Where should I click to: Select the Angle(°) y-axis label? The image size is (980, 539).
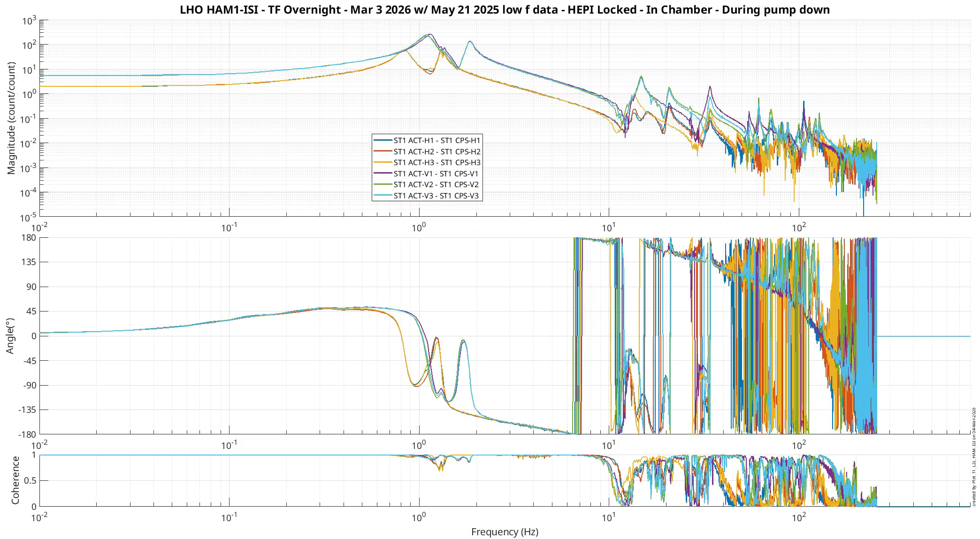(x=10, y=335)
